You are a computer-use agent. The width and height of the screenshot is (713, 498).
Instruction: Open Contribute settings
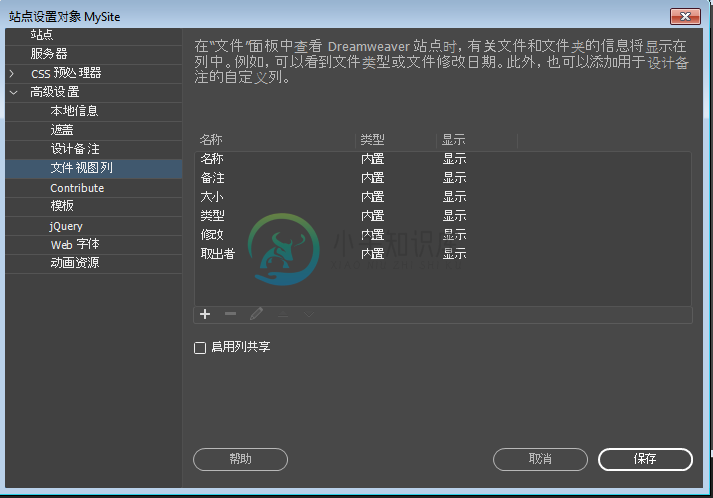94,188
